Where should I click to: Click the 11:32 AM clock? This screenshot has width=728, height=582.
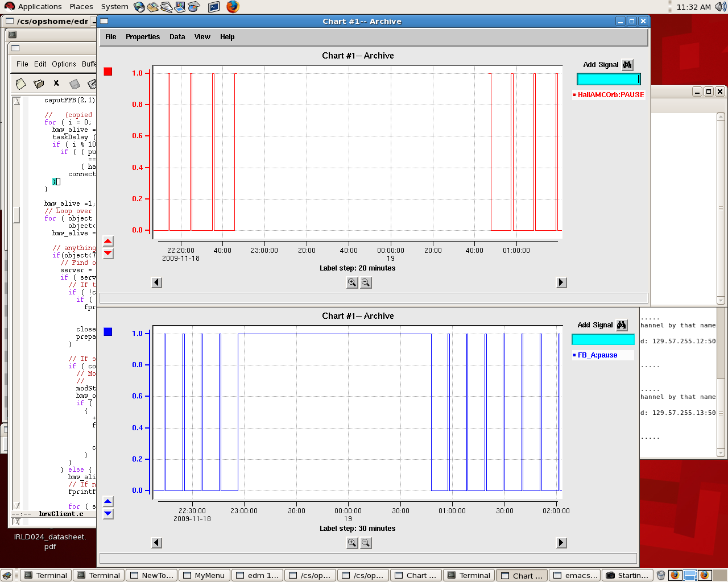(693, 7)
